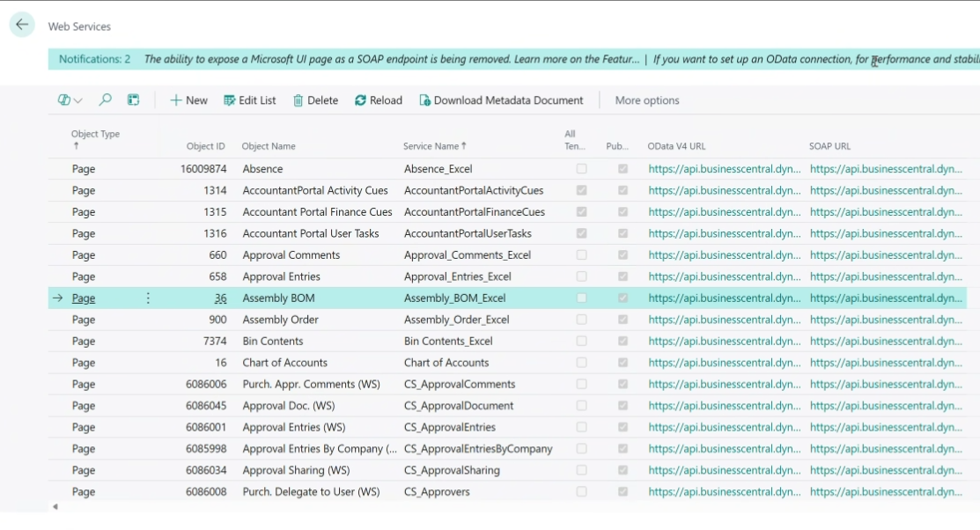Toggle All Tenants checkbox for Absence row
Screen dimensions: 980x530
click(x=581, y=169)
